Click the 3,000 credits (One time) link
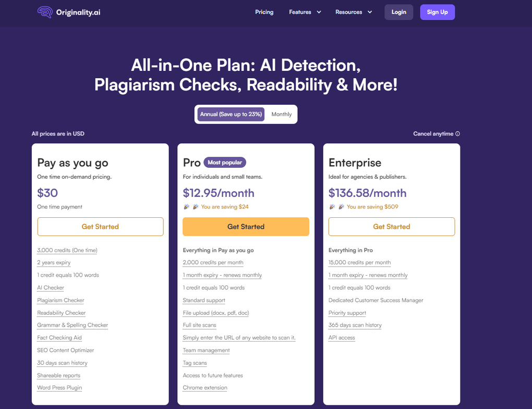 click(x=67, y=250)
